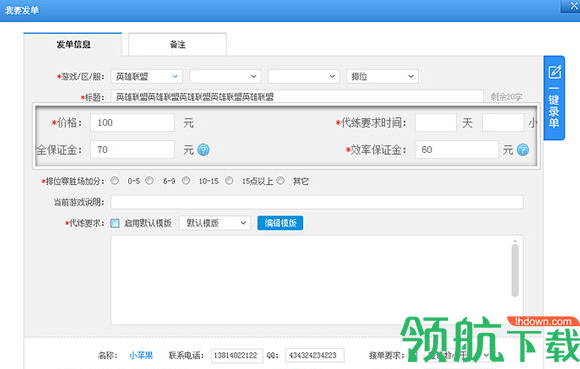Screen dimensions: 580x369
Task: Focus the 当前游戏说明 input field
Action: (317, 202)
